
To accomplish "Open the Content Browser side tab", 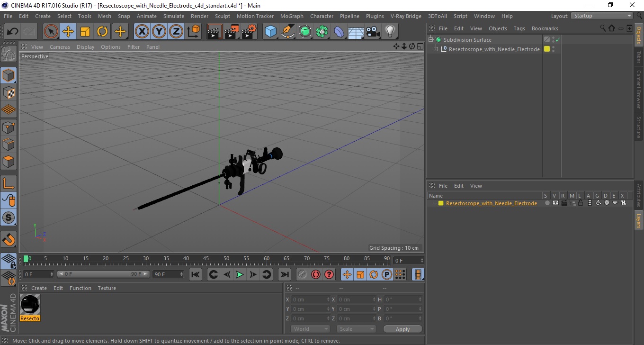I will point(639,89).
